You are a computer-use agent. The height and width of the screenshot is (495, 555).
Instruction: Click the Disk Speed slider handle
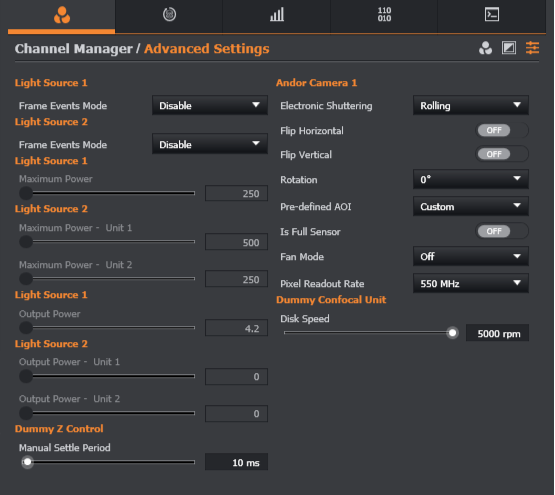pos(452,333)
